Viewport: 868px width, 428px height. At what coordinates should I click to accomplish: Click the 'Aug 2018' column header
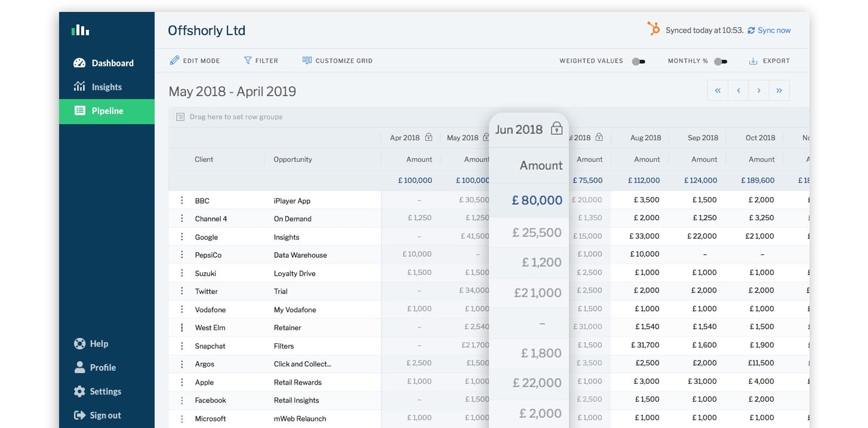point(645,137)
